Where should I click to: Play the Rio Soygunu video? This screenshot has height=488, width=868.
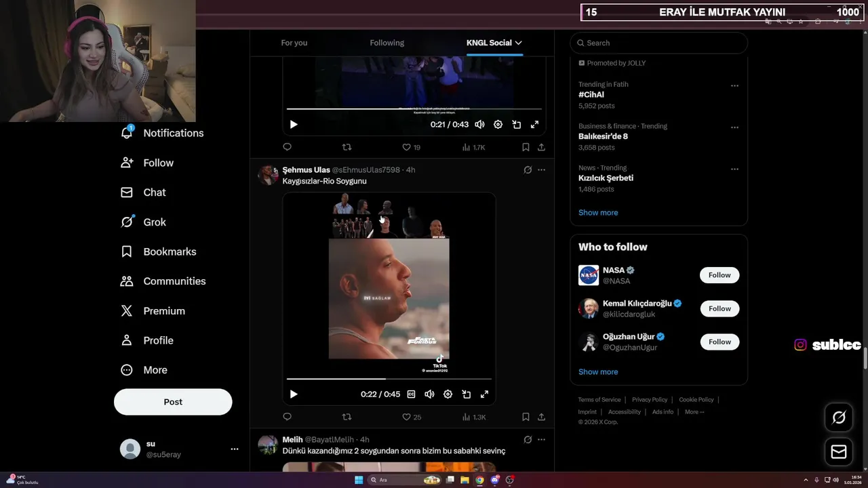(x=294, y=394)
